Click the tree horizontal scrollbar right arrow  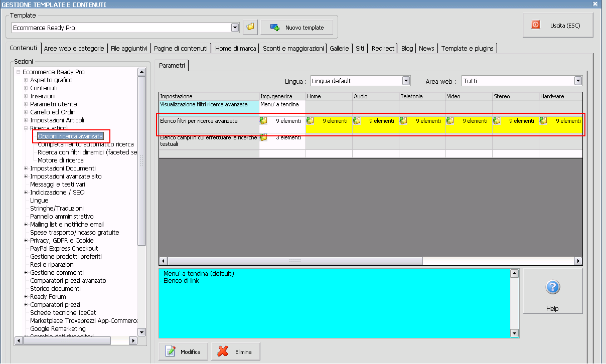click(133, 341)
